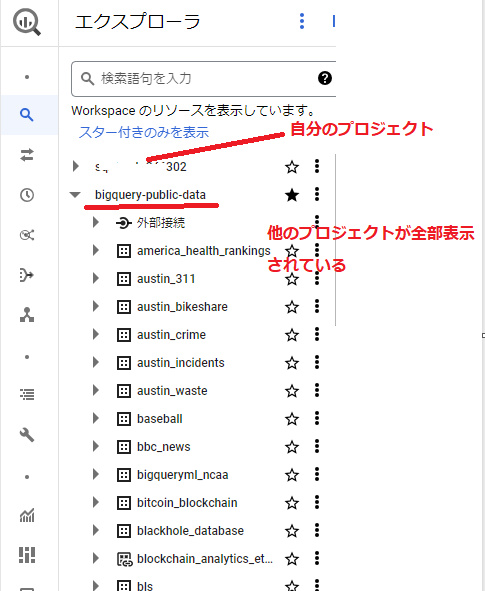Screen dimensions: 485x591
Task: Open Capacity management grid icon
Action: click(x=27, y=555)
